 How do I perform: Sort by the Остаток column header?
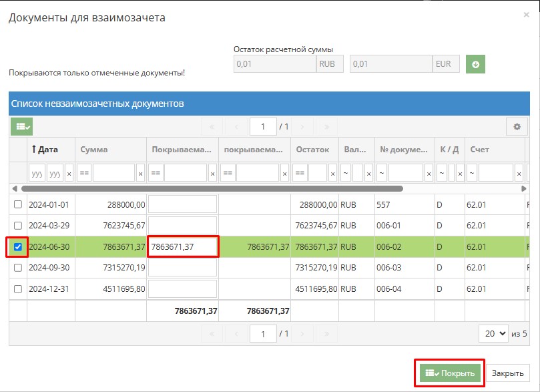[x=312, y=150]
